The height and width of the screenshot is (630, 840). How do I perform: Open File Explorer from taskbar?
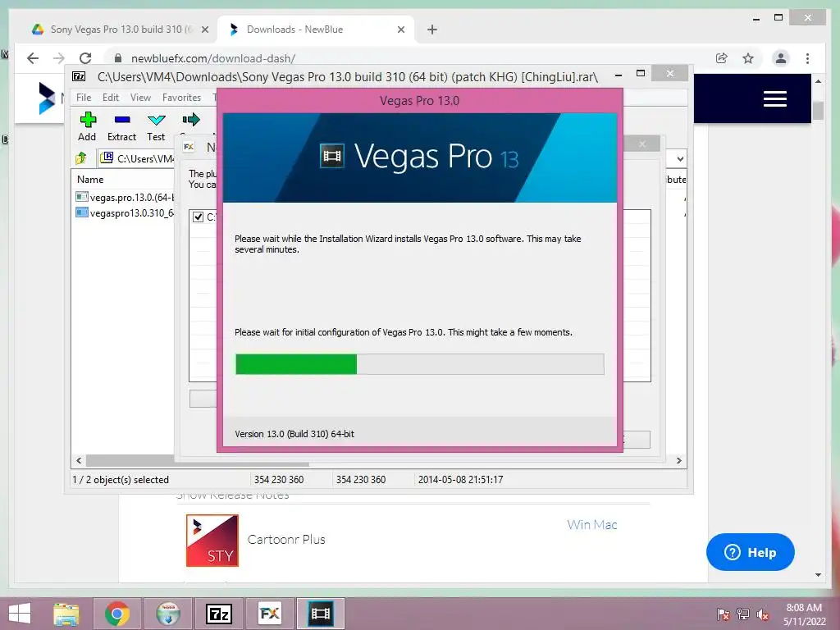click(x=66, y=614)
